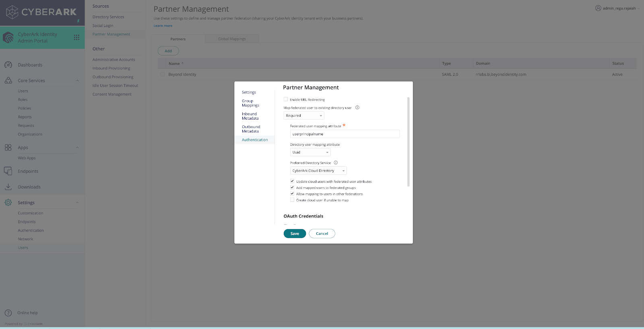The image size is (644, 329).
Task: Switch to the Global Mappings tab
Action: click(x=232, y=39)
